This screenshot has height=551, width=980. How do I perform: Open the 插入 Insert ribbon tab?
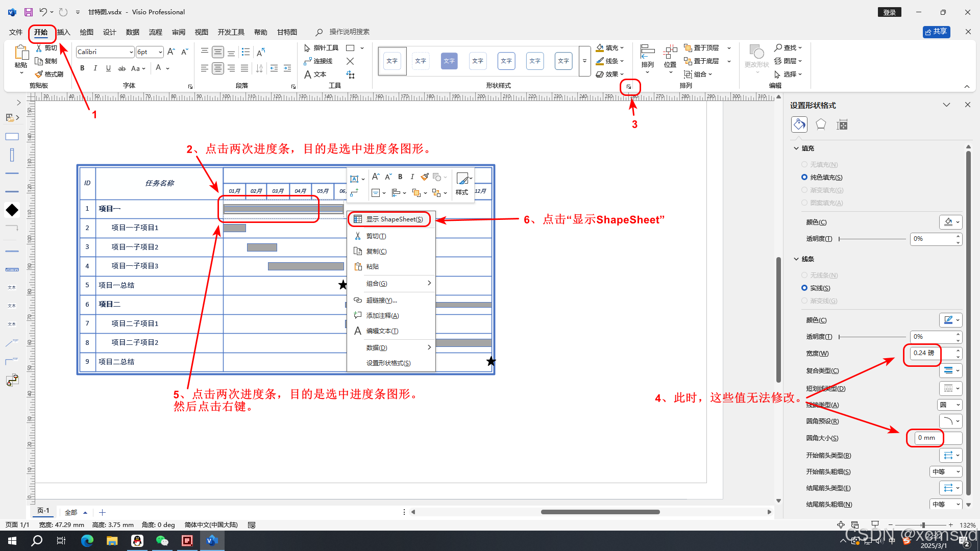click(x=63, y=32)
